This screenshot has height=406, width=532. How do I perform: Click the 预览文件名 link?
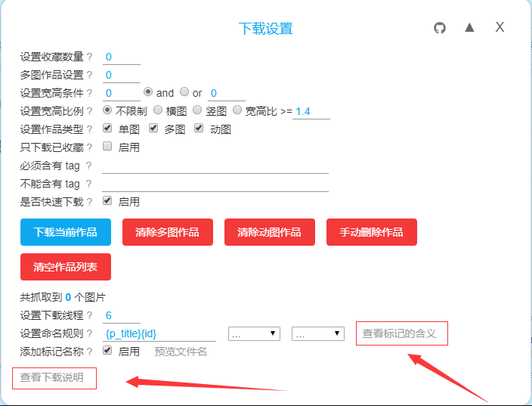[x=181, y=352]
